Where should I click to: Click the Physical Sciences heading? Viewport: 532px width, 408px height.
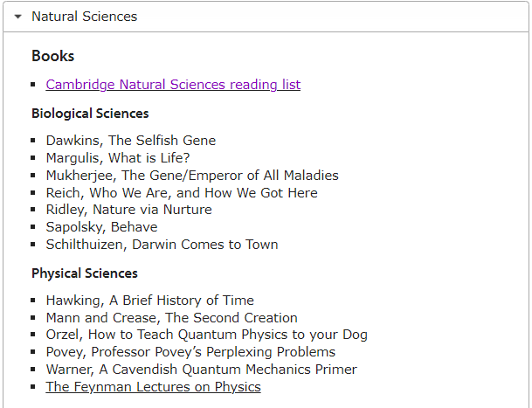[85, 273]
